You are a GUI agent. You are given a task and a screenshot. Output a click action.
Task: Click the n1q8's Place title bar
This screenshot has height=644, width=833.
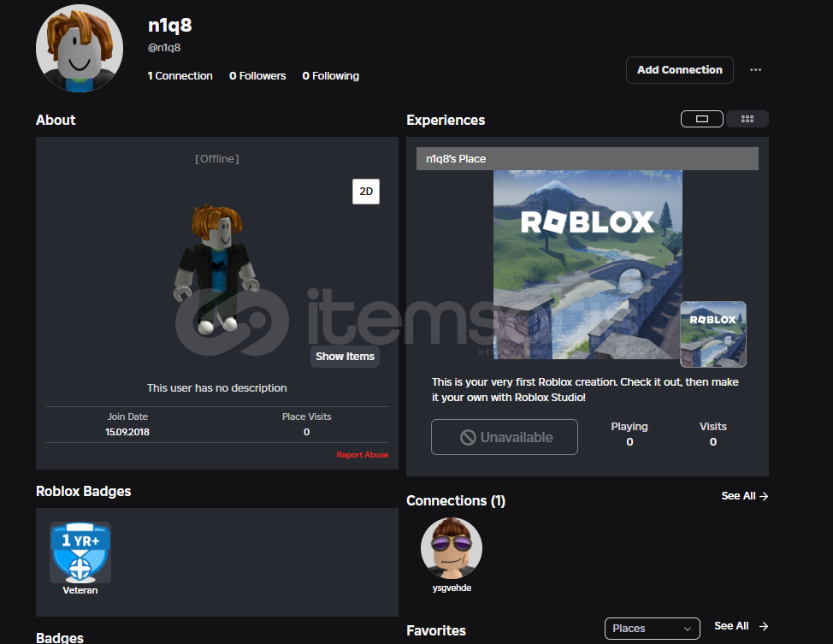coord(587,159)
